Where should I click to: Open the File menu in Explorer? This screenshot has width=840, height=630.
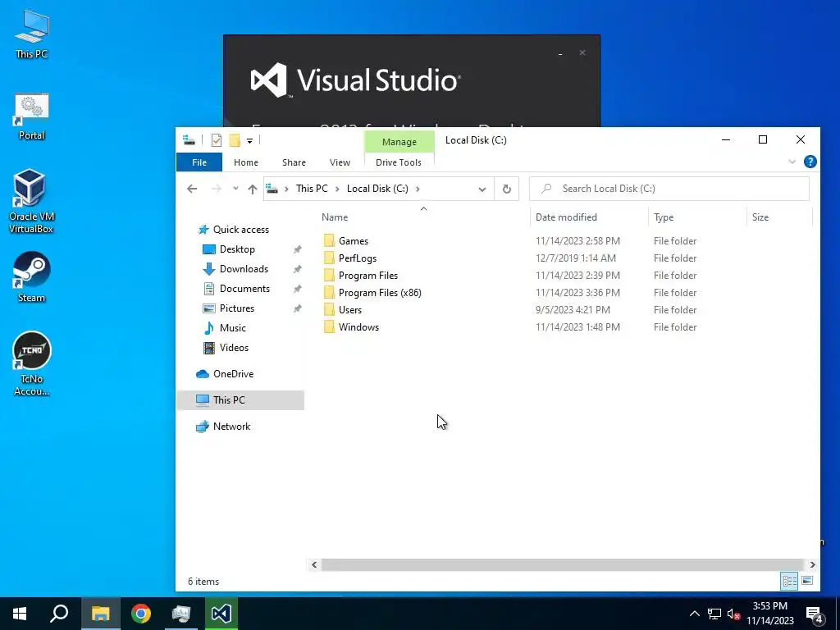click(199, 162)
